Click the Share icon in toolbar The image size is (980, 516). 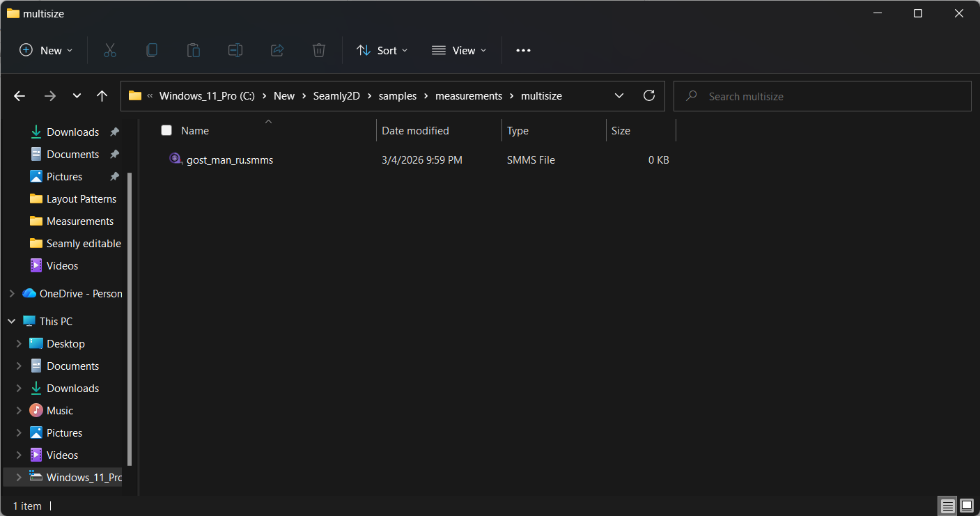(x=277, y=50)
